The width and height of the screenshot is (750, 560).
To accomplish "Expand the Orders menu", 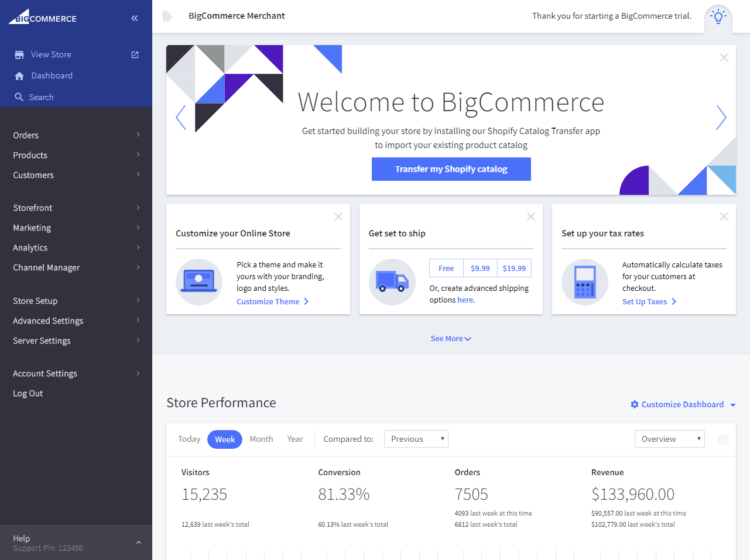I will coord(76,135).
